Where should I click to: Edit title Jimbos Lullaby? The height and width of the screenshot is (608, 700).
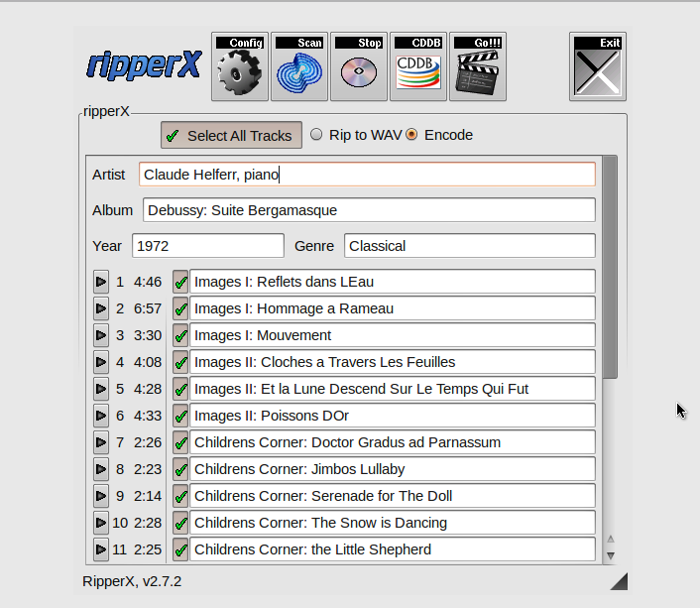[x=393, y=469]
